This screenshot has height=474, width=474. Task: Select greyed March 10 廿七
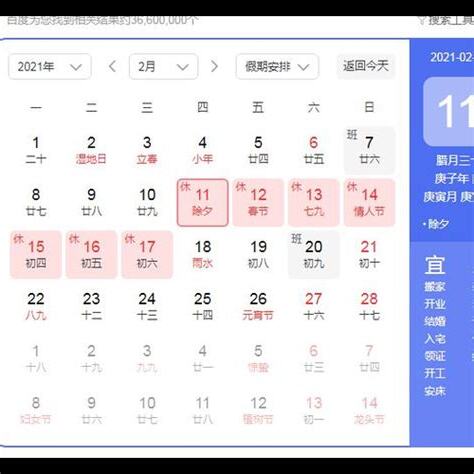(x=147, y=410)
